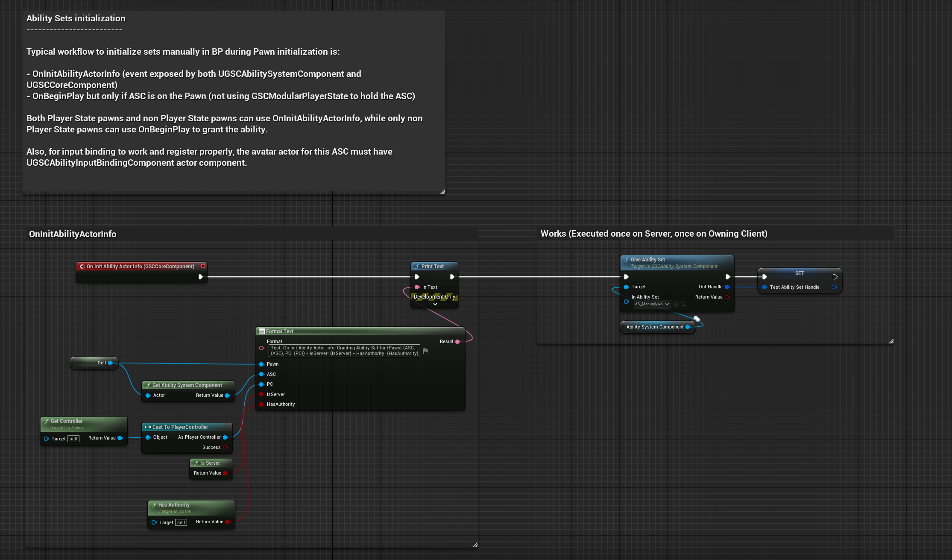This screenshot has height=560, width=952.
Task: Click the Print Text exec input pin
Action: point(417,277)
